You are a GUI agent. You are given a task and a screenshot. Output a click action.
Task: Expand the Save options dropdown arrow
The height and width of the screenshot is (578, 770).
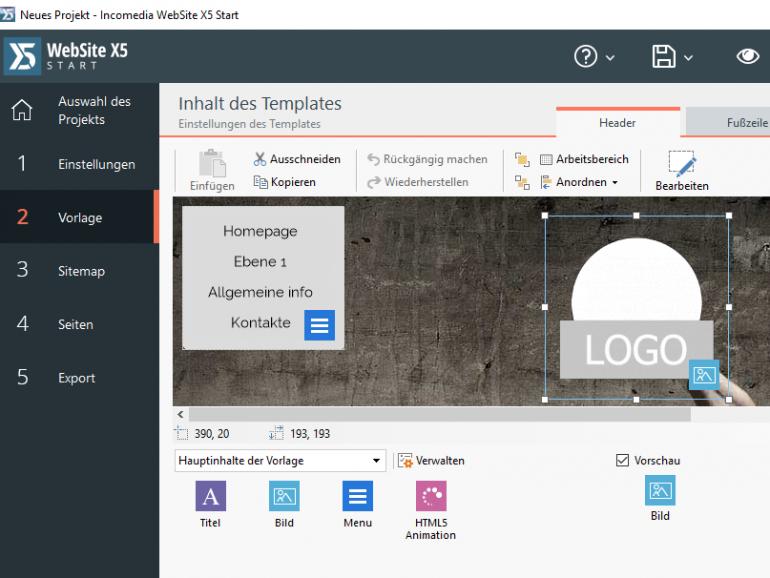[x=688, y=58]
